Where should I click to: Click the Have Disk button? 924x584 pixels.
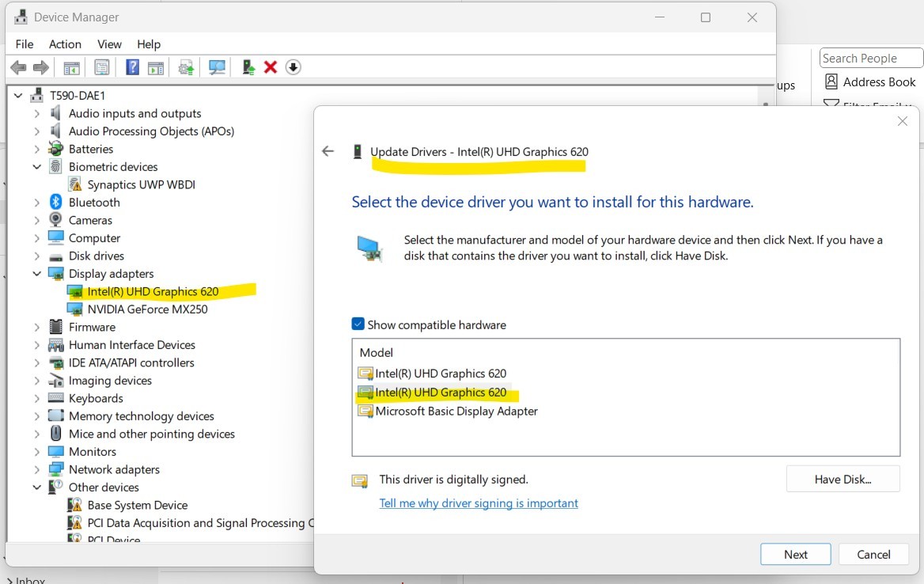pos(843,478)
